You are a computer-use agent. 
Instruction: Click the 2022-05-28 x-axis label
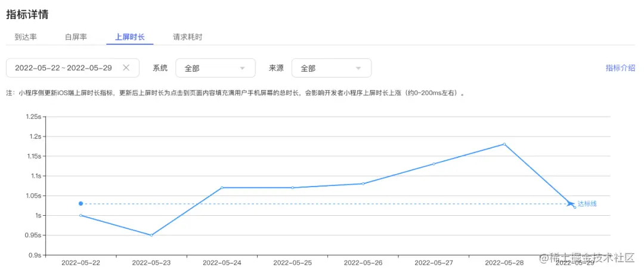click(504, 262)
